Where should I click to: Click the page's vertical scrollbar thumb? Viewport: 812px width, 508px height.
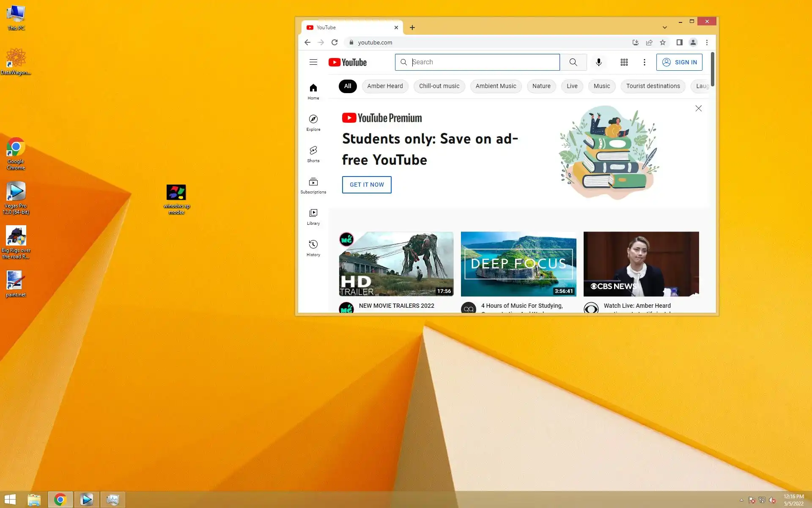[712, 69]
